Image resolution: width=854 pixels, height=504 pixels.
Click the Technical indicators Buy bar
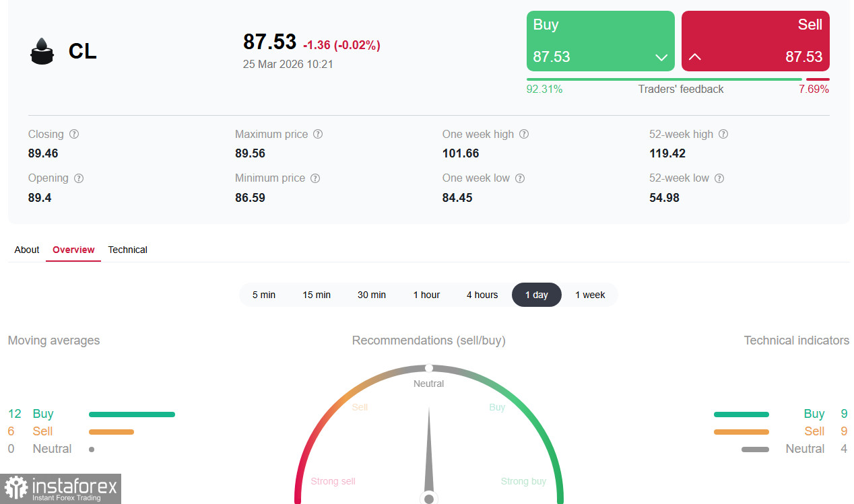tap(741, 415)
